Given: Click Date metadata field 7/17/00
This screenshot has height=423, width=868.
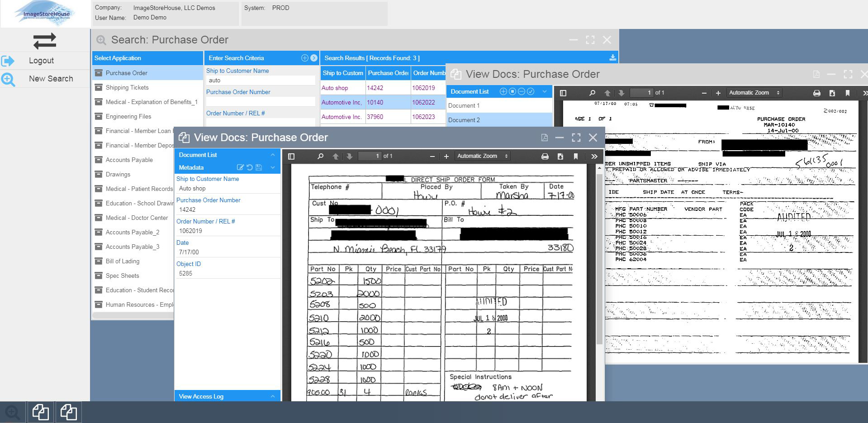Looking at the screenshot, I should (x=228, y=252).
